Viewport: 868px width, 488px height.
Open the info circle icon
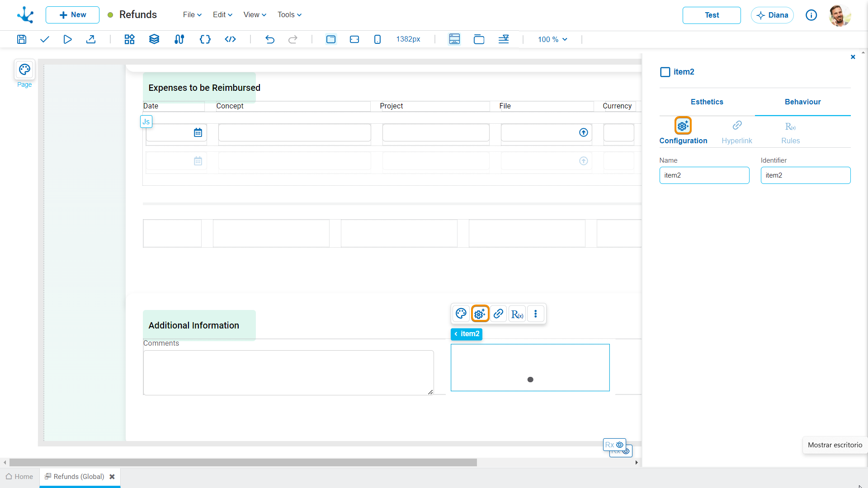coord(811,15)
